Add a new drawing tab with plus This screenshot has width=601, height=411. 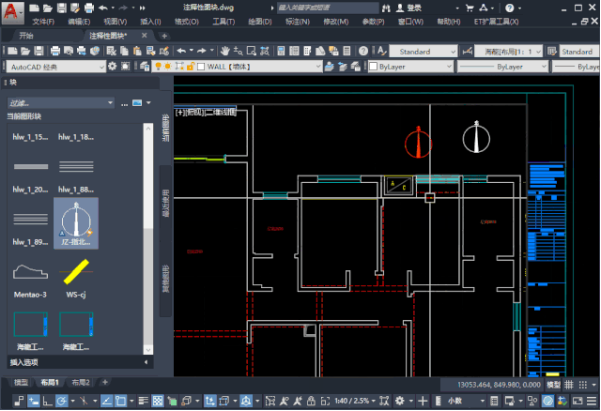164,36
